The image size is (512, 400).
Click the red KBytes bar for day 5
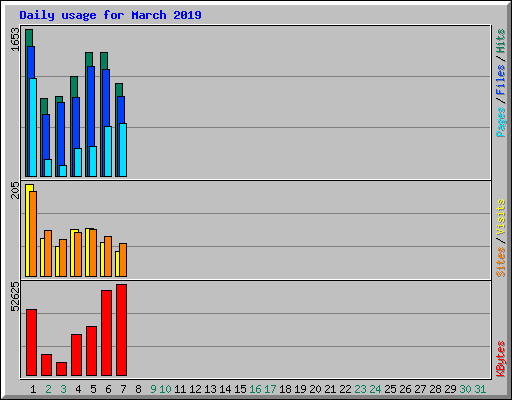(91, 351)
